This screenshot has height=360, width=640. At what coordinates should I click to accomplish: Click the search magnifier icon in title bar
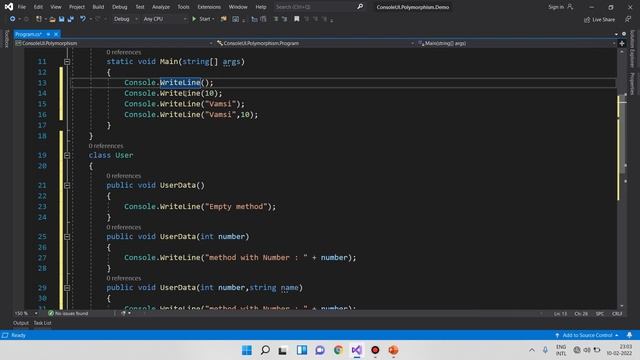360,7
